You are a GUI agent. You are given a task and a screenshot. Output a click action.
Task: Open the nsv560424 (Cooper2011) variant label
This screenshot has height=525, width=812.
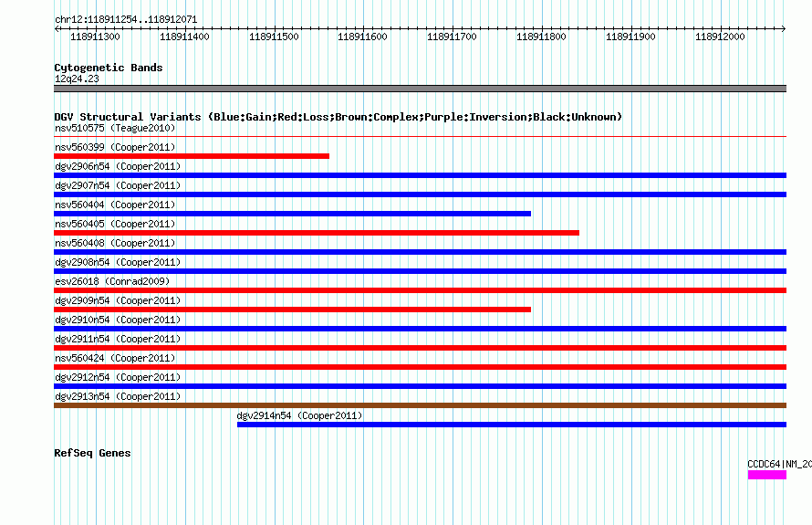(115, 358)
